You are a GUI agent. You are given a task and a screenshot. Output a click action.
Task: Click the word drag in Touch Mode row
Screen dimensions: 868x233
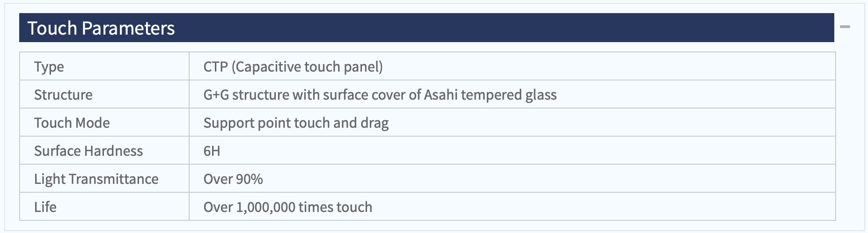click(x=375, y=123)
